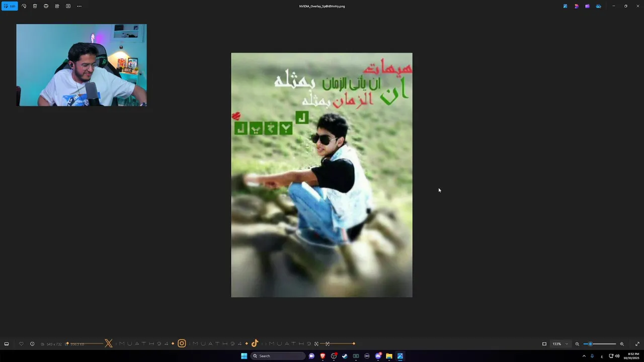Click the microphone tray icon
The height and width of the screenshot is (362, 644).
[x=592, y=356]
